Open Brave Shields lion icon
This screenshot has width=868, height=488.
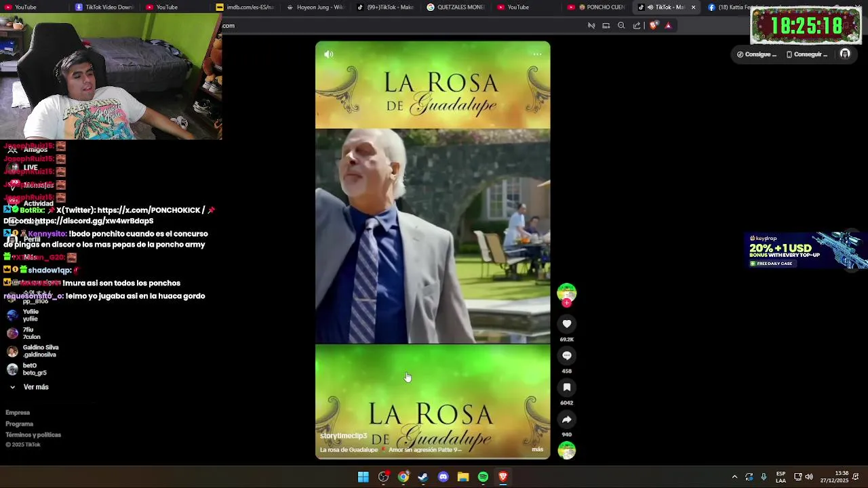coord(654,26)
